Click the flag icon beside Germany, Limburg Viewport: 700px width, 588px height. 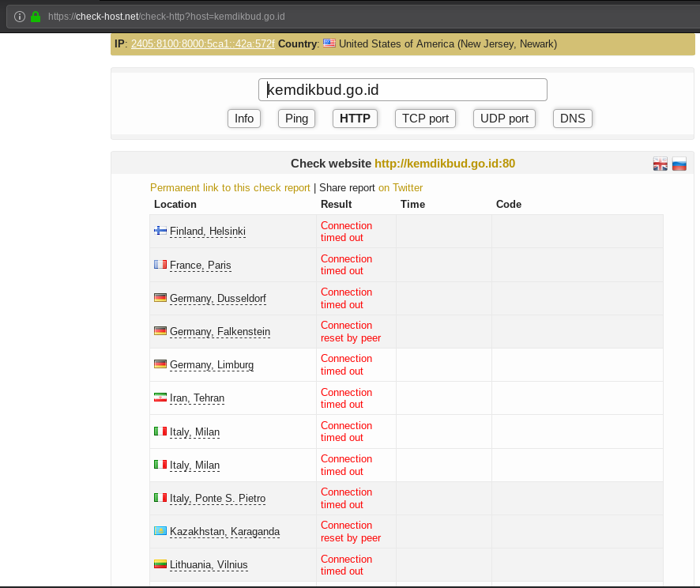tap(160, 364)
